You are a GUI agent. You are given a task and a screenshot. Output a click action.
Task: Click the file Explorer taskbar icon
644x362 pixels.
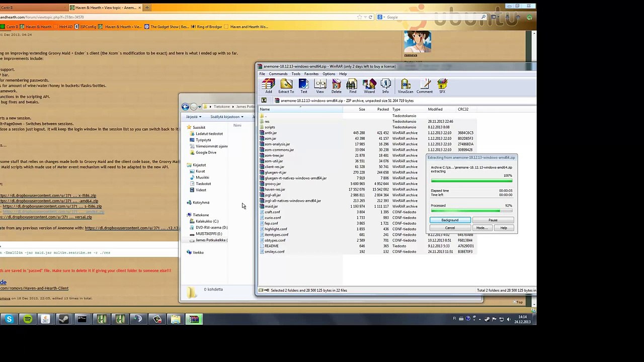(175, 319)
